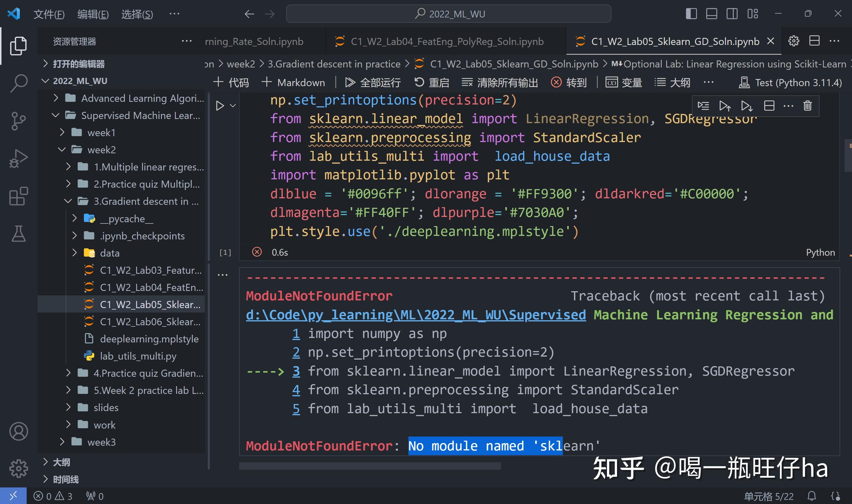Image resolution: width=852 pixels, height=504 pixels.
Task: Toggle the bottom panel visibility
Action: tap(712, 14)
